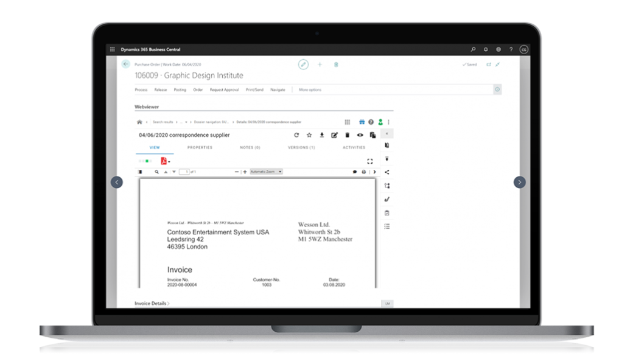Viewport: 633px width, 364px height.
Task: Open the Webviewer grid apps icon
Action: point(347,122)
